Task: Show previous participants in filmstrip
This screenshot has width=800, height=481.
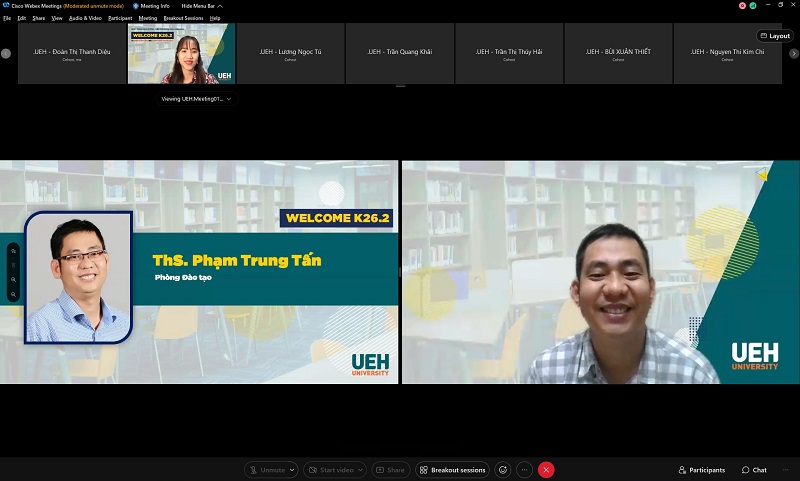Action: (x=6, y=53)
